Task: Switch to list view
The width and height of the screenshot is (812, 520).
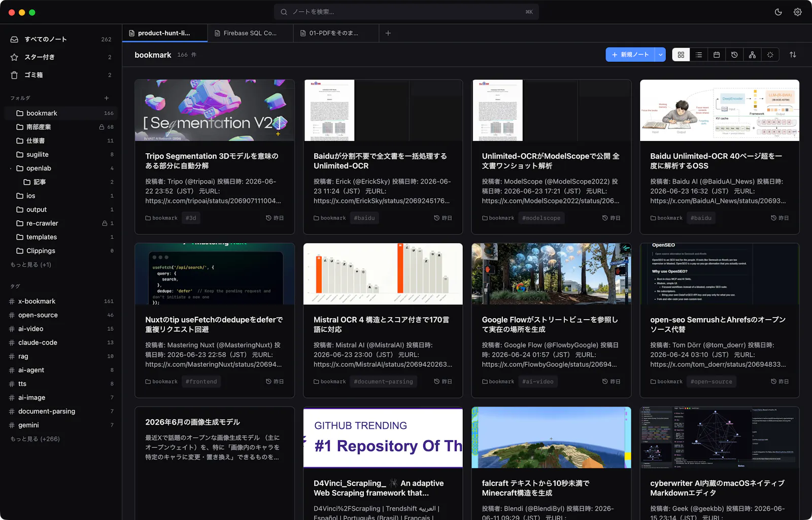Action: (x=699, y=55)
